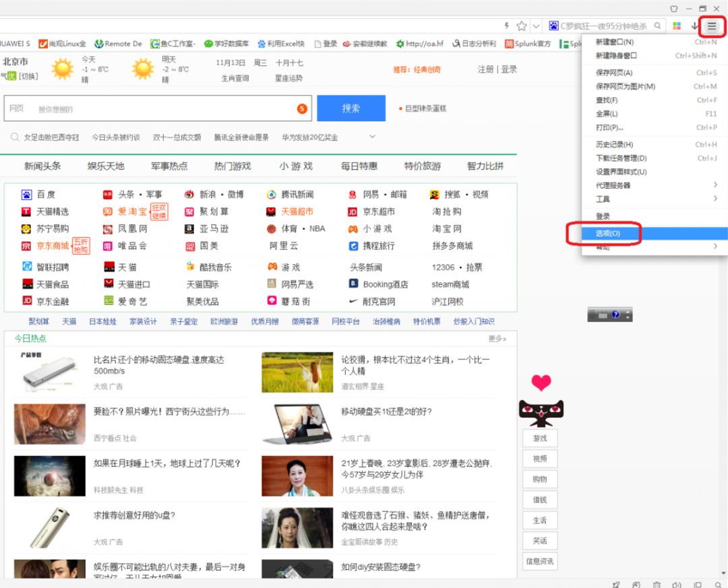Click the Sina Weibo eye icon
Image resolution: width=728 pixels, height=588 pixels.
[x=189, y=195]
